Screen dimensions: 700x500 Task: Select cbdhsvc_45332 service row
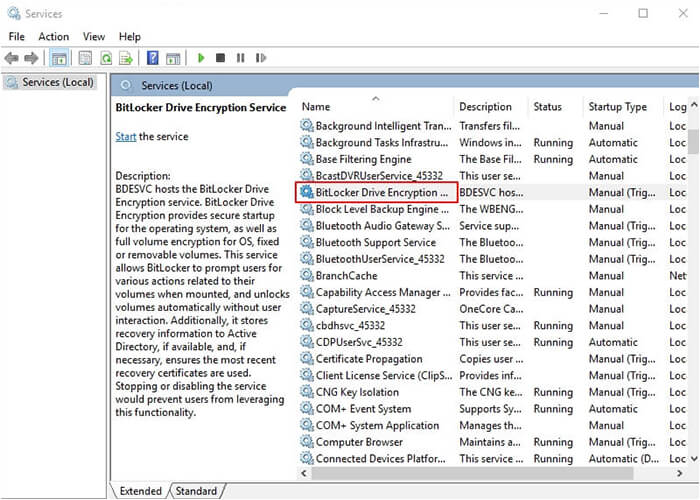[x=493, y=325]
